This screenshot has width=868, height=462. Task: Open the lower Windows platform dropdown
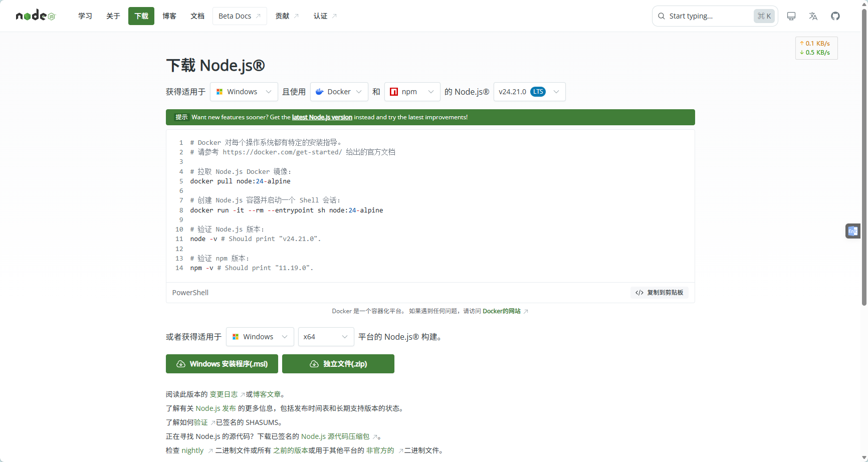pyautogui.click(x=260, y=337)
